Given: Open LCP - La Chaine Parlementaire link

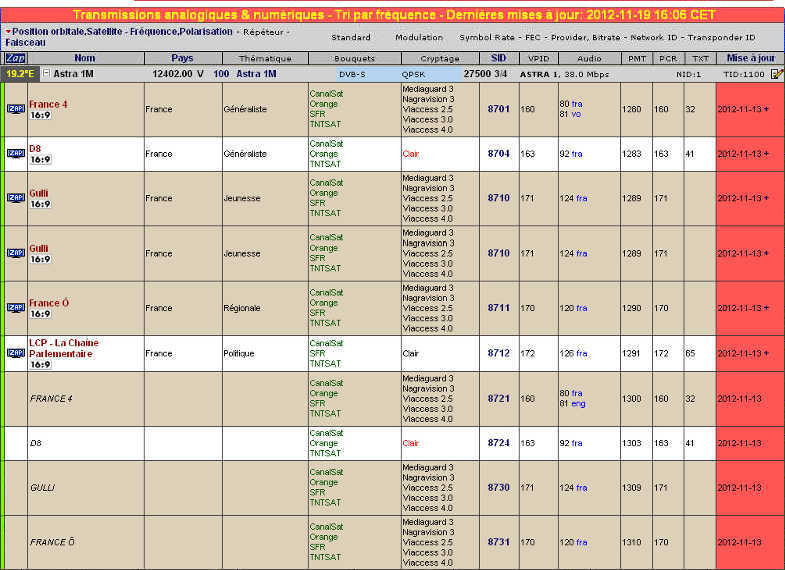Looking at the screenshot, I should pyautogui.click(x=64, y=348).
